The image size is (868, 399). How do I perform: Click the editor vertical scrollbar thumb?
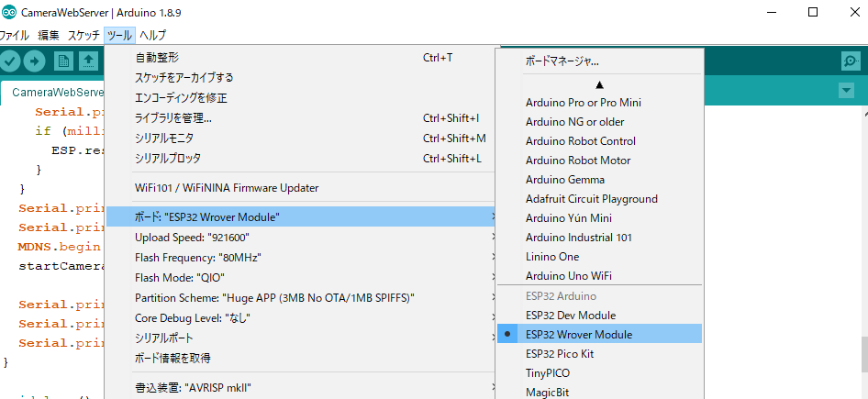(864, 354)
